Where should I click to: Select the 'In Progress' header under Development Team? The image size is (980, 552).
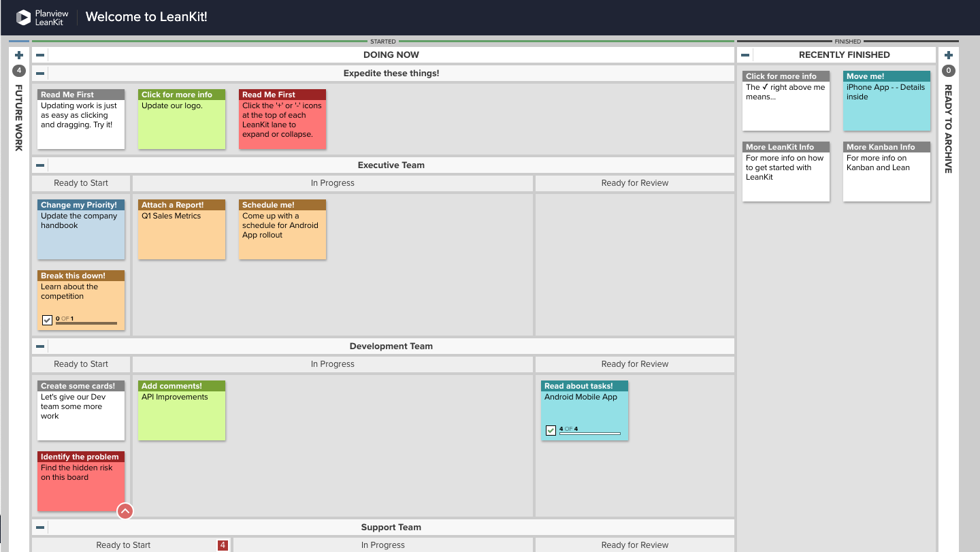coord(333,363)
